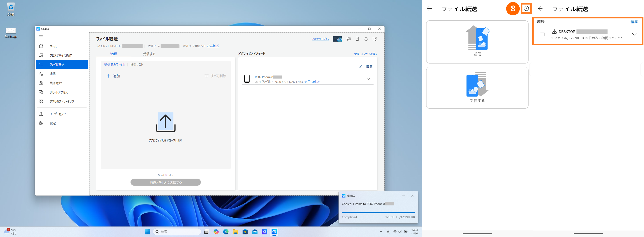This screenshot has height=237, width=644.
Task: Open the mobile app download icon
Action: pos(357,39)
